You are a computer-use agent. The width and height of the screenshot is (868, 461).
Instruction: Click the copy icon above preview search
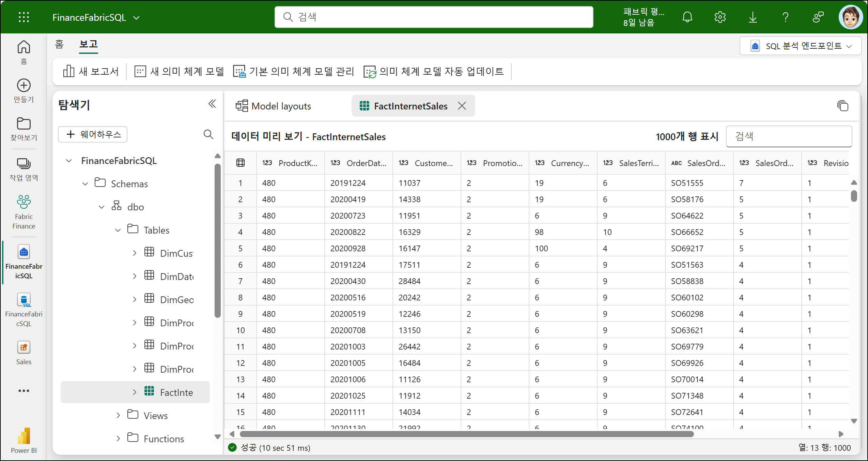click(x=843, y=106)
